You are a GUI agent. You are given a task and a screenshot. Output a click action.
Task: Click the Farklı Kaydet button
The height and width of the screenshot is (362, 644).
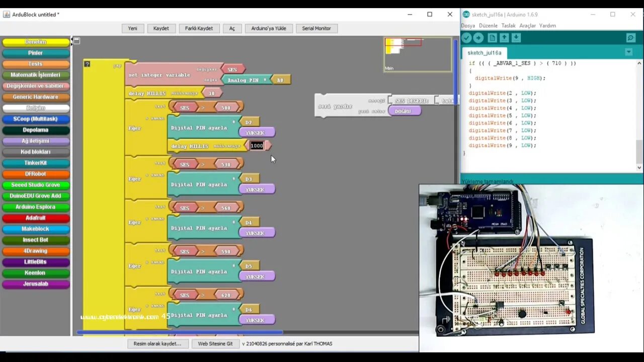[199, 29]
